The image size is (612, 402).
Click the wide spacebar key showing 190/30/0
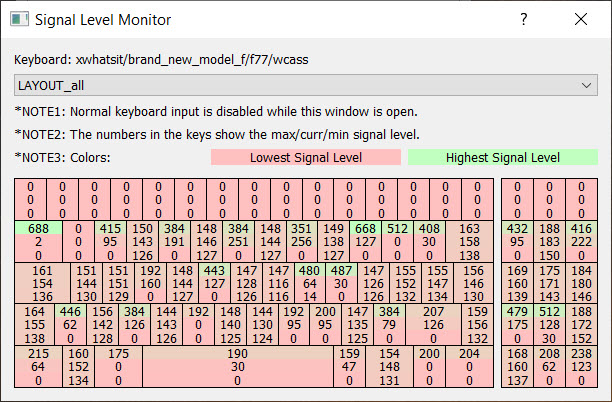click(x=238, y=367)
